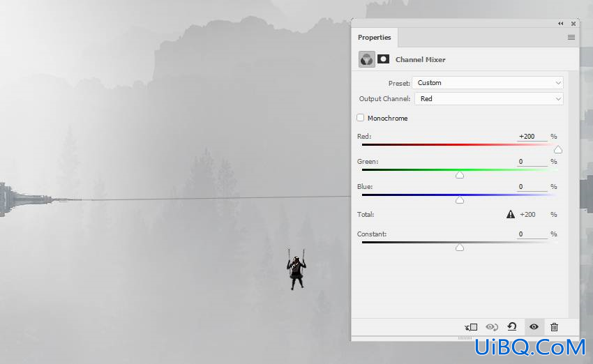Open the Properties panel options menu
The width and height of the screenshot is (593, 364).
(571, 38)
